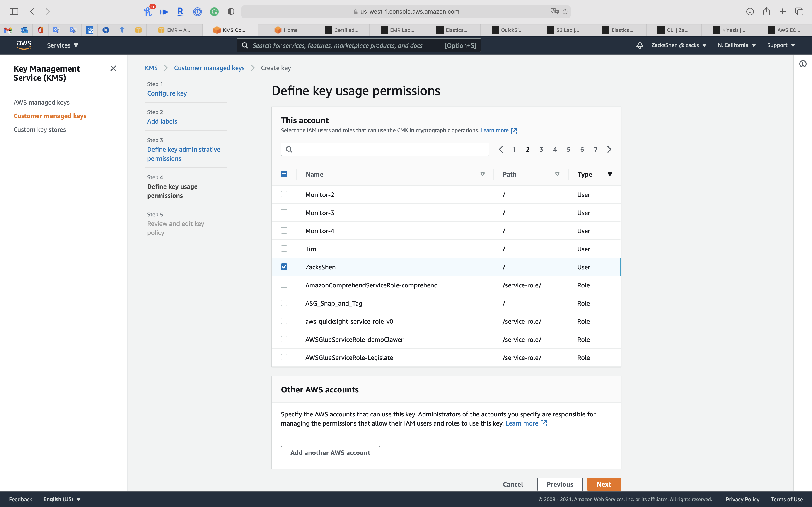Click the AWS logo home icon
The width and height of the screenshot is (812, 507).
(24, 45)
